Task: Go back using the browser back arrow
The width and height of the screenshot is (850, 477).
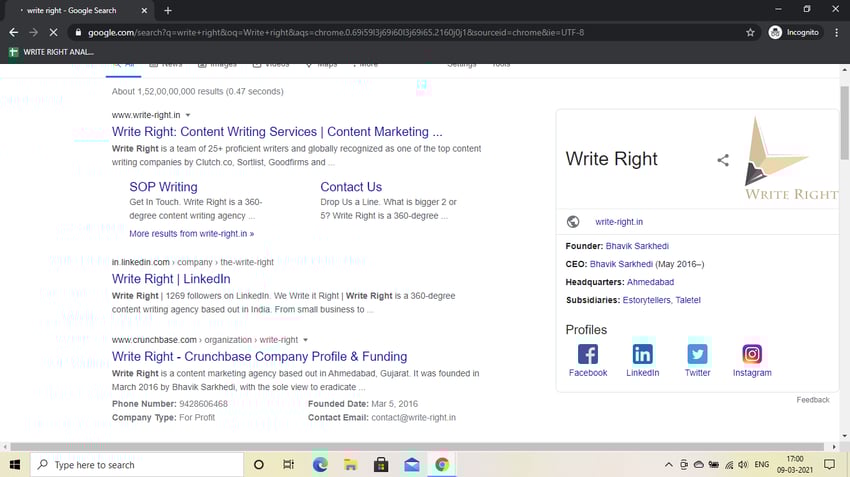Action: tap(14, 33)
